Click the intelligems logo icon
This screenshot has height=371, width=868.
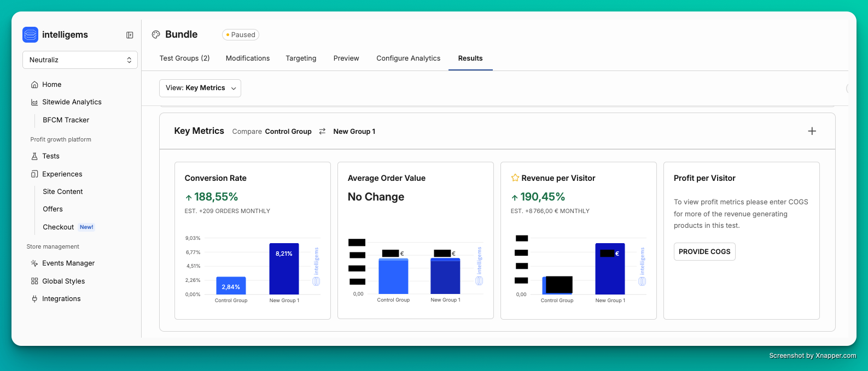pos(31,35)
